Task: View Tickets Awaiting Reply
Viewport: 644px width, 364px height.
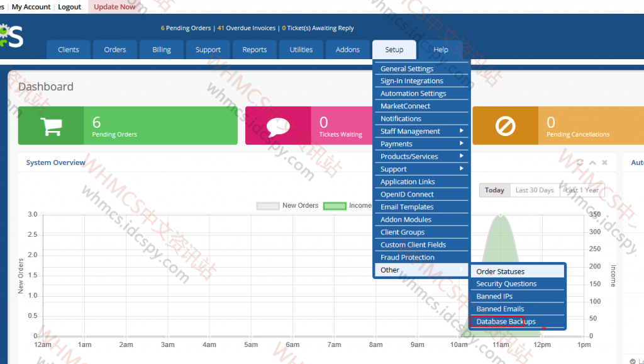Action: [x=318, y=28]
